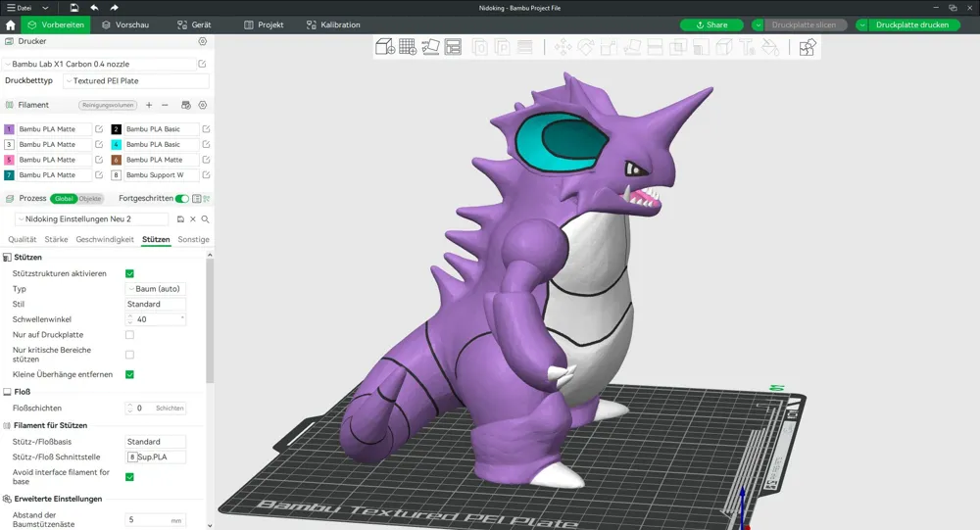Toggle Kleine Überhänge entfernen checkbox
980x530 pixels.
coord(130,374)
